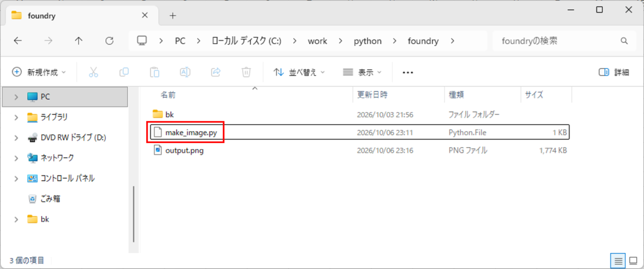Click the make_image.py file icon

coord(158,132)
